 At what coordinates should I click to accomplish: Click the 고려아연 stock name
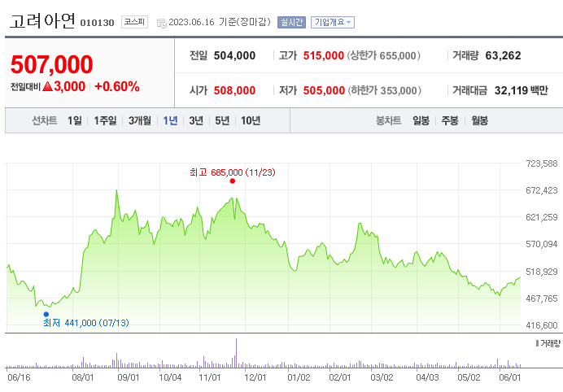(x=42, y=21)
